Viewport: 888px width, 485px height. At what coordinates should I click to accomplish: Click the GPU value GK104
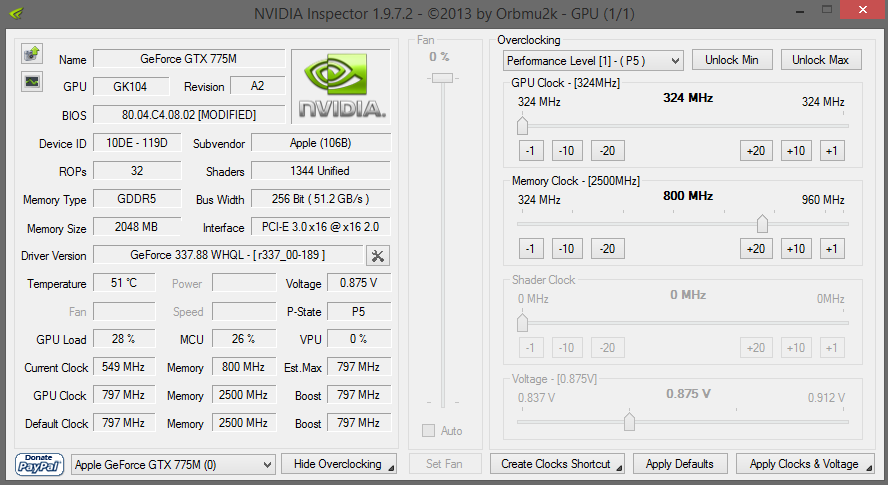pyautogui.click(x=131, y=87)
